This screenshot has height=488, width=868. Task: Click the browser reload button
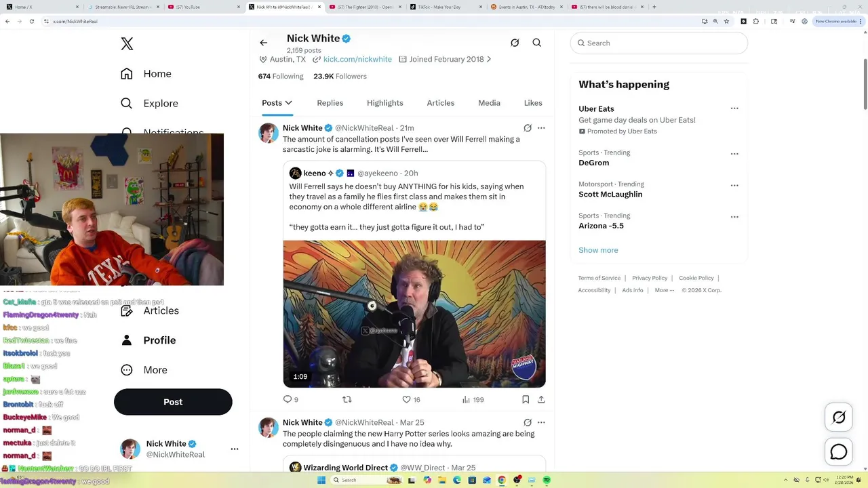click(x=31, y=22)
